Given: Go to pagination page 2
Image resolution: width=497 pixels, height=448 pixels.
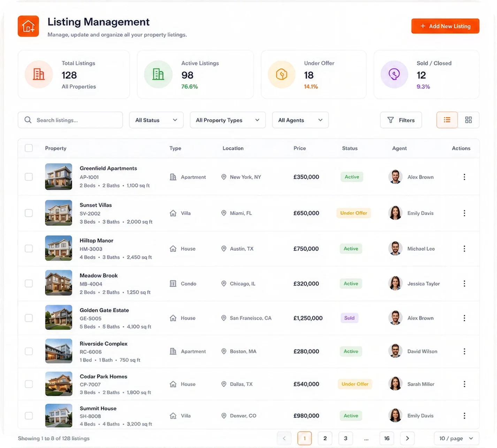Looking at the screenshot, I should [x=325, y=438].
